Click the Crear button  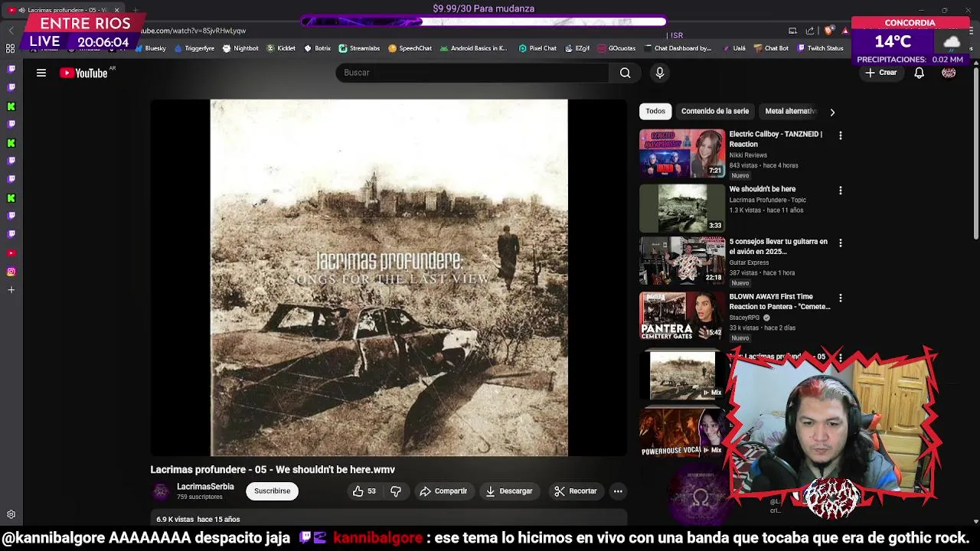coord(880,73)
